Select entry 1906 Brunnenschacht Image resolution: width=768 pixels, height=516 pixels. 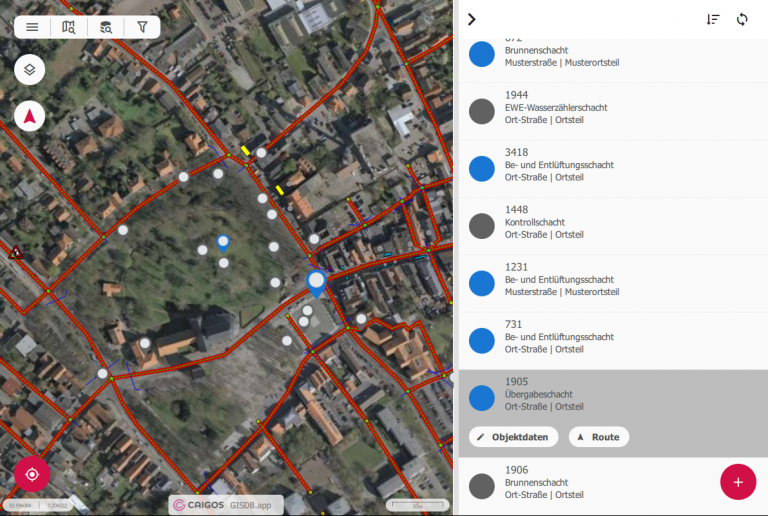point(613,486)
